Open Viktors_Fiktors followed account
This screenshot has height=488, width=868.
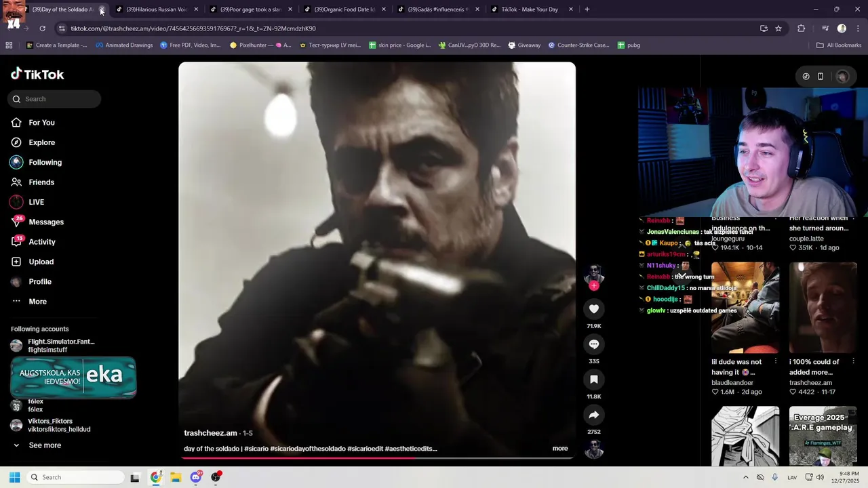coord(54,425)
